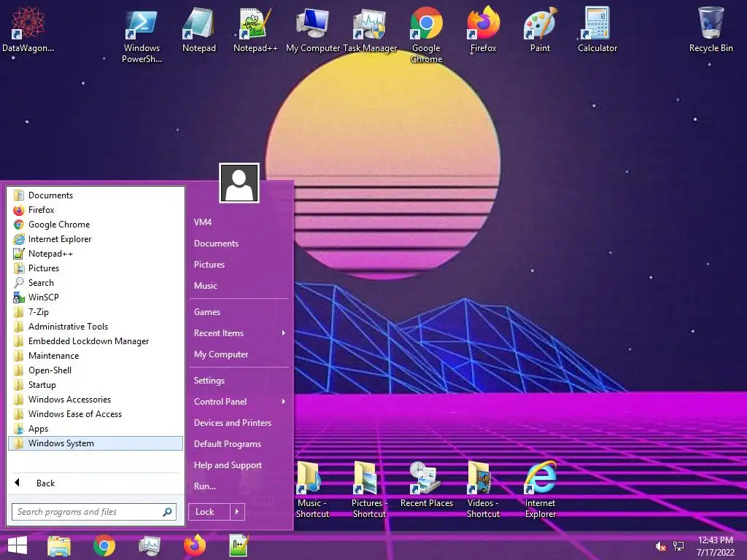
Task: Open Pictures - Shortcut desktop icon
Action: [x=369, y=489]
